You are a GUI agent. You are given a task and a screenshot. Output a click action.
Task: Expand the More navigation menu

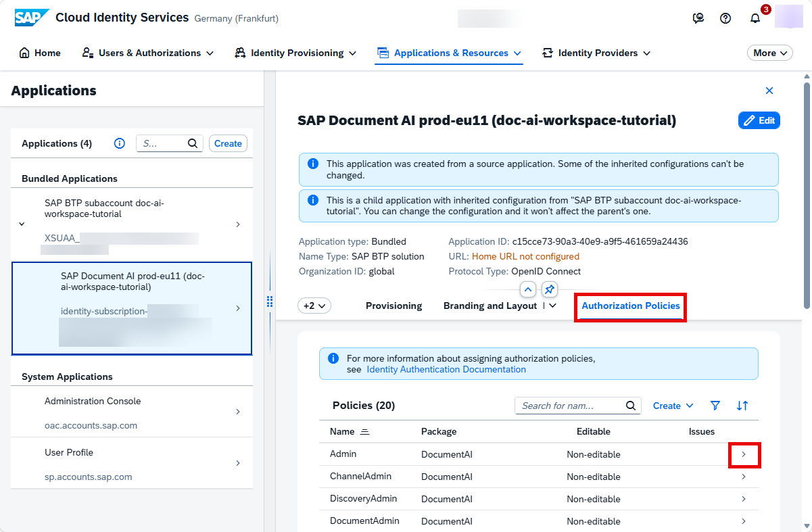tap(770, 53)
